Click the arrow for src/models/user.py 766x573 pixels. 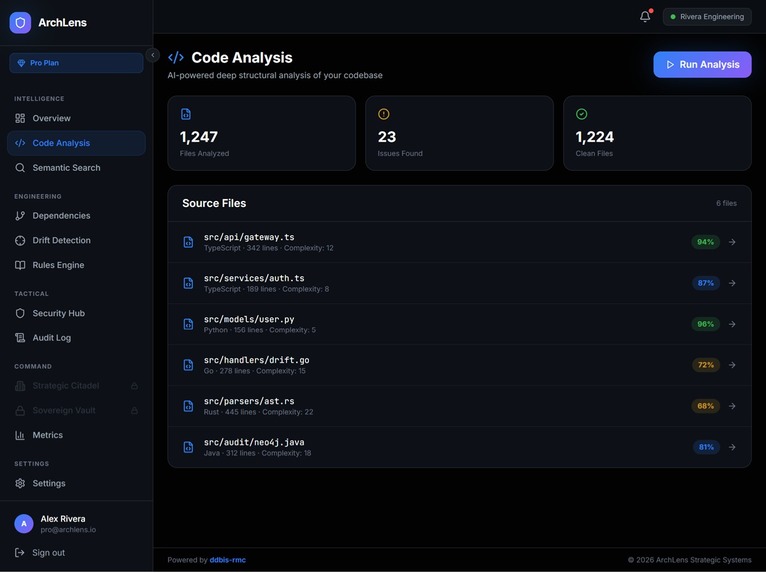[732, 324]
